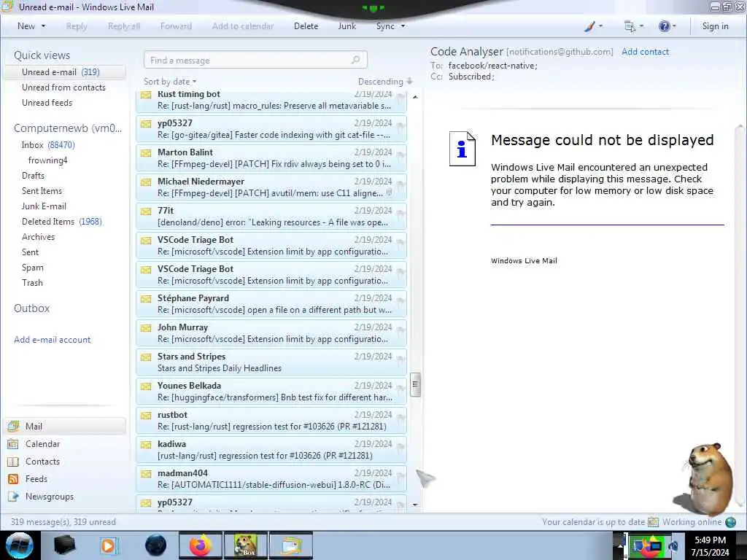Open the Deleted Items folder
This screenshot has width=747, height=560.
point(62,222)
